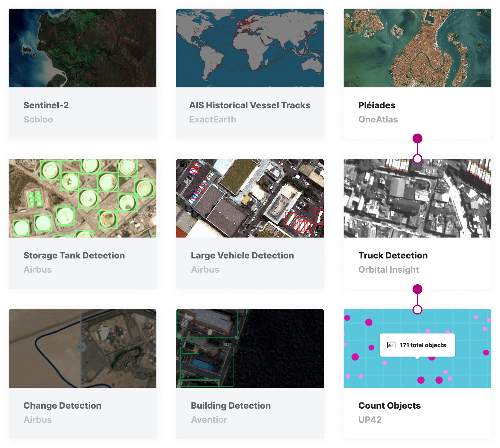Click the AIS Historical Vessel Tracks title
Screen dimensions: 500x448
(x=250, y=105)
